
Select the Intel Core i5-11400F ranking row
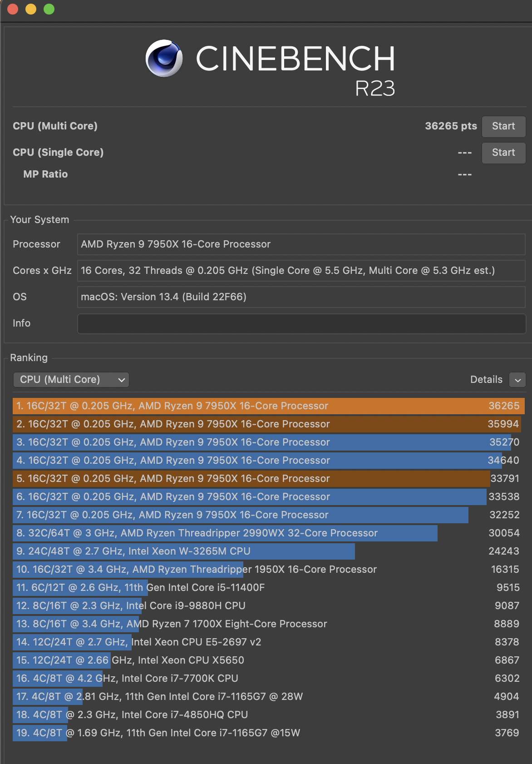(269, 588)
